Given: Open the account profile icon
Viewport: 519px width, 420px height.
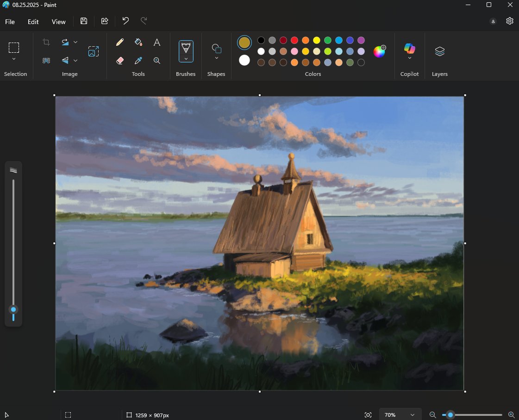Looking at the screenshot, I should tap(493, 21).
